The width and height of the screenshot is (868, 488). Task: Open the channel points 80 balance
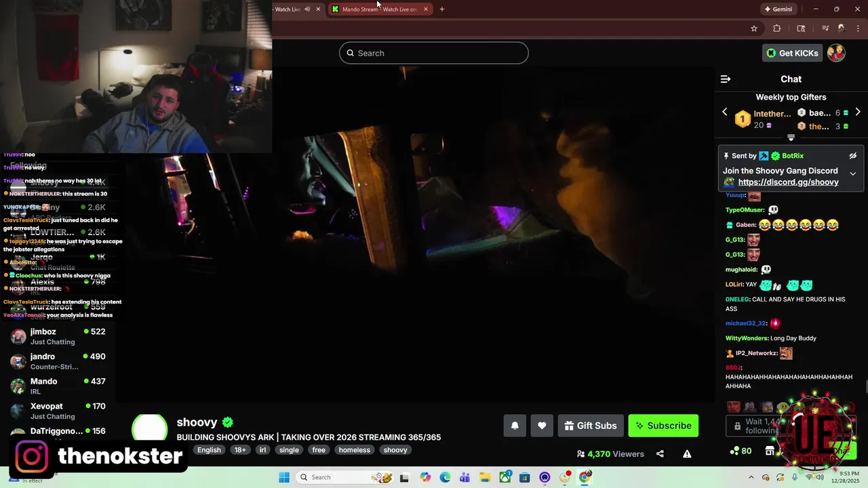(741, 451)
